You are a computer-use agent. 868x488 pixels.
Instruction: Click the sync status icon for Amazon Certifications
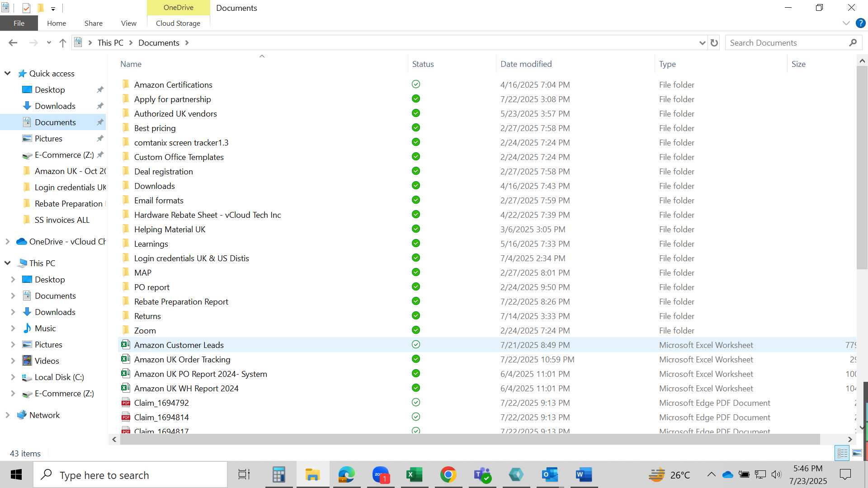coord(416,84)
